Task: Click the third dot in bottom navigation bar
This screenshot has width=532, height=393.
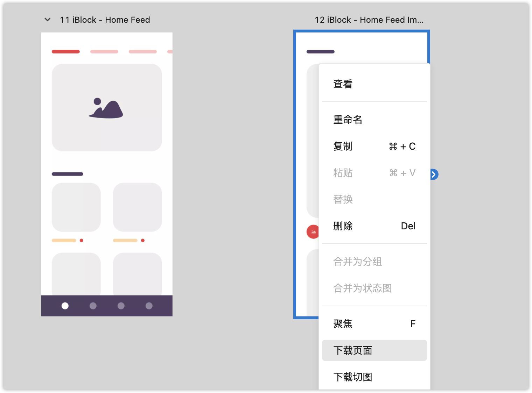Action: pyautogui.click(x=121, y=306)
